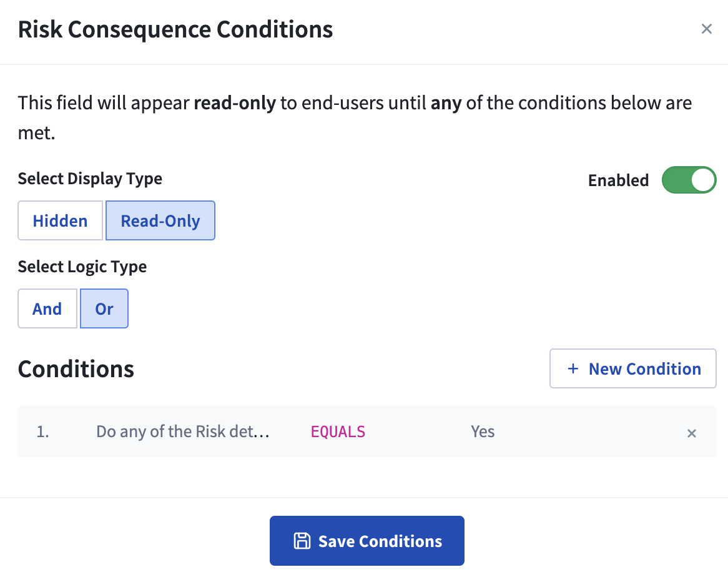Open the 'Do any of the Risk det…' field
The height and width of the screenshot is (577, 728).
click(x=182, y=432)
